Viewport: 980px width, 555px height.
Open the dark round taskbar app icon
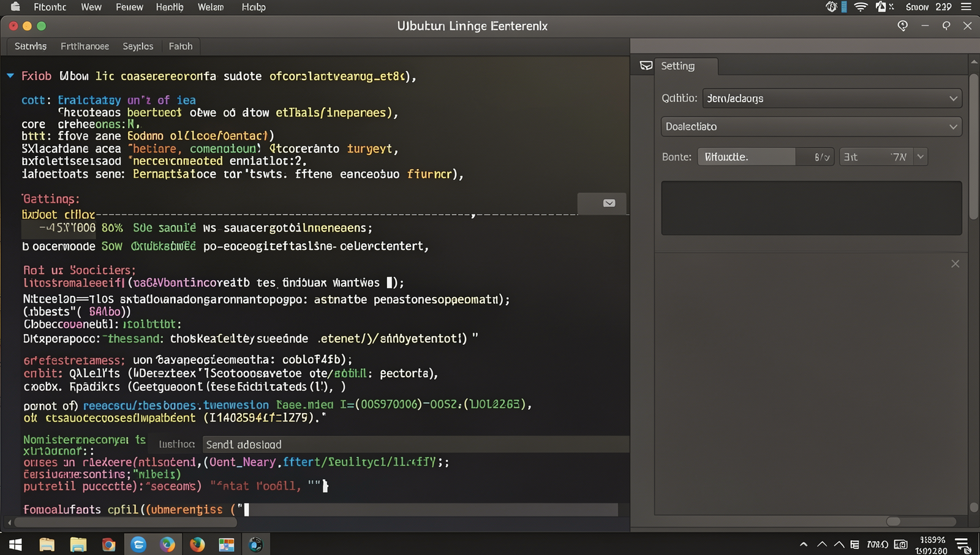pos(256,544)
